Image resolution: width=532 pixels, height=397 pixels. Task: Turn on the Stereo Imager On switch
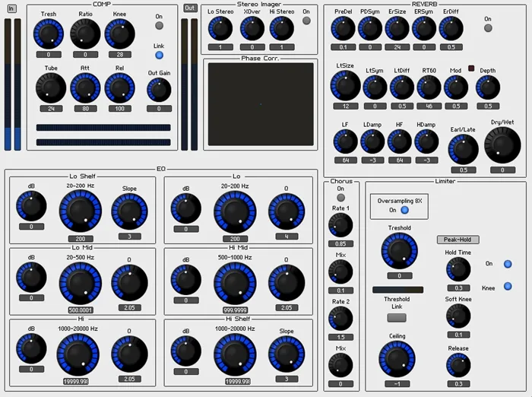click(306, 21)
